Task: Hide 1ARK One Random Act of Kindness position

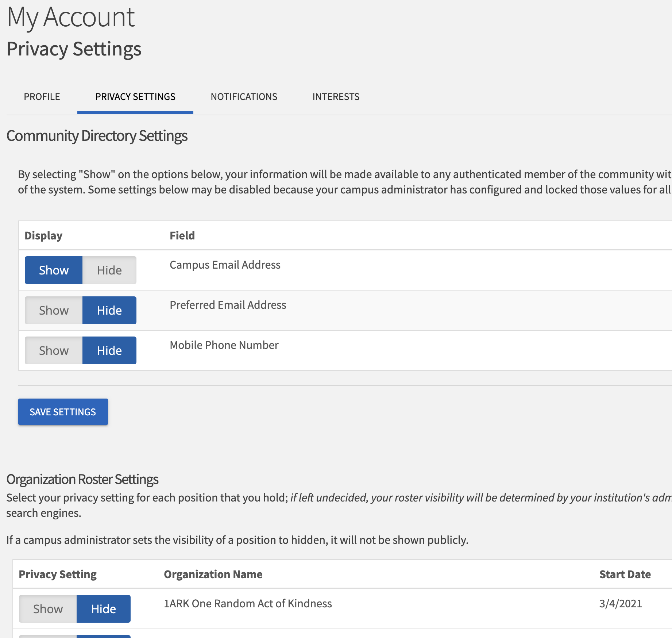Action: click(103, 609)
